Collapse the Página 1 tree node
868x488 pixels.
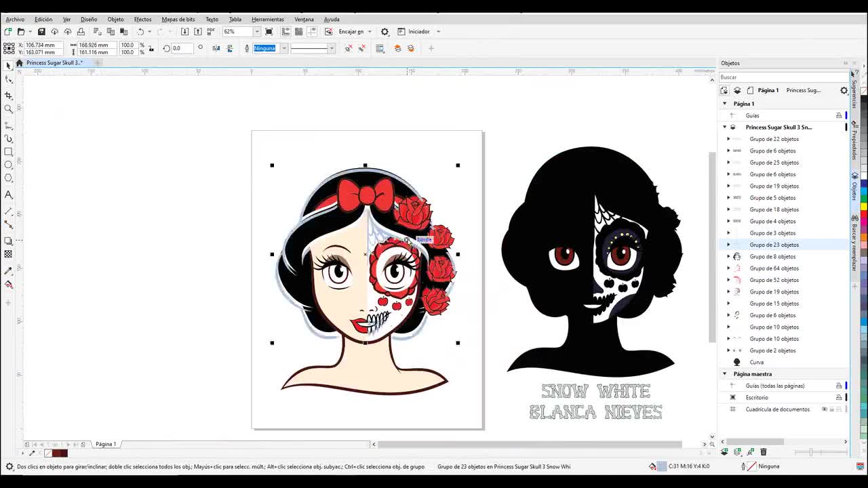pyautogui.click(x=724, y=104)
